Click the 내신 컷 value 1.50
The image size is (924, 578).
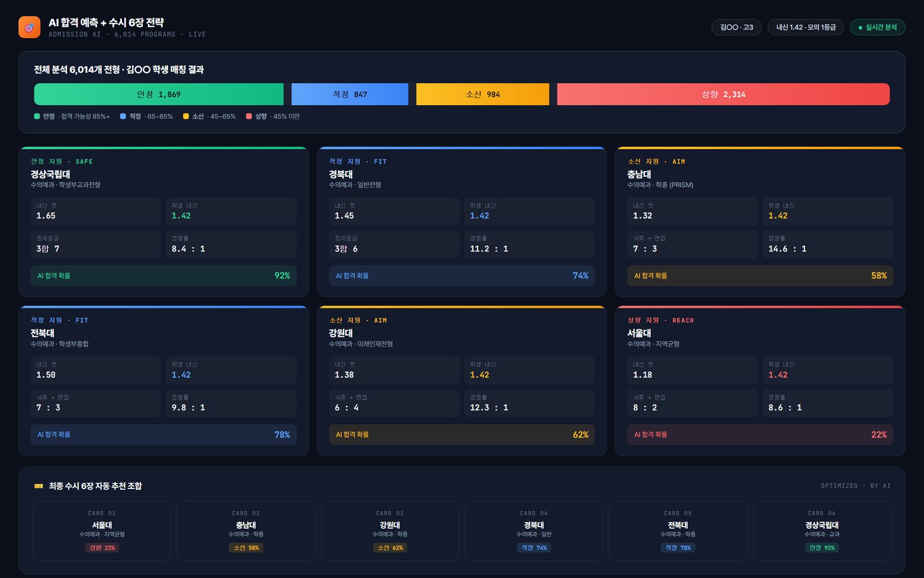point(46,375)
